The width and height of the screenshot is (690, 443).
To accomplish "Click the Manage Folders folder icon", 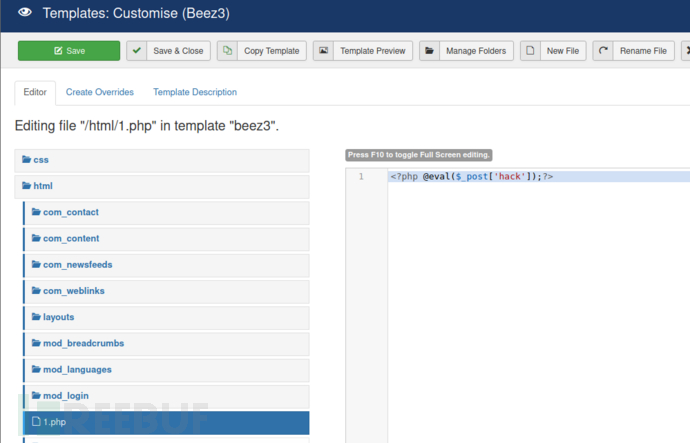I will (x=429, y=51).
